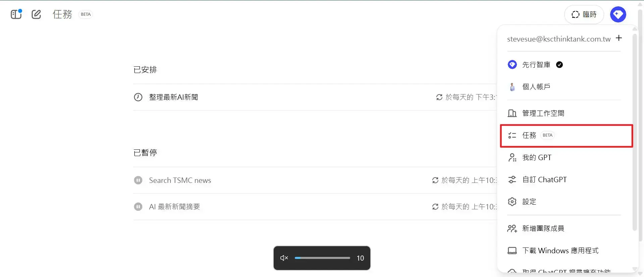Click the laptop icon beside 下載 Windows
Screen dimensions: 644x277
pyautogui.click(x=512, y=251)
